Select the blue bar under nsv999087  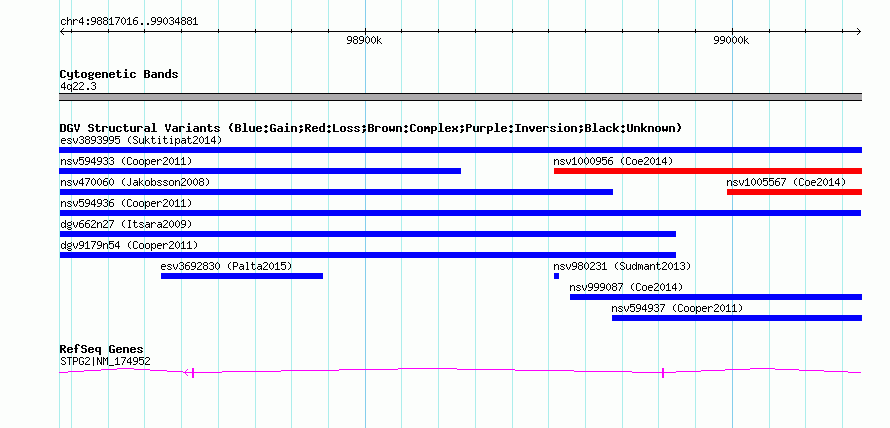pyautogui.click(x=716, y=297)
